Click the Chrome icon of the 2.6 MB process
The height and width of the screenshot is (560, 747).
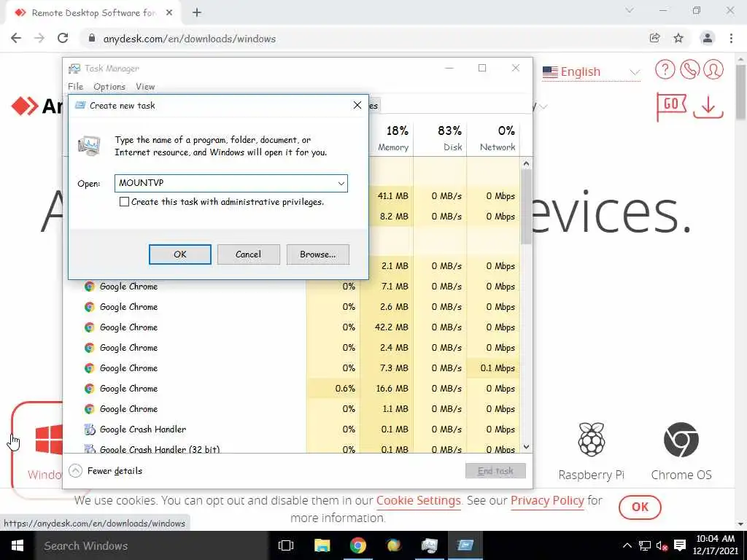[x=90, y=307]
